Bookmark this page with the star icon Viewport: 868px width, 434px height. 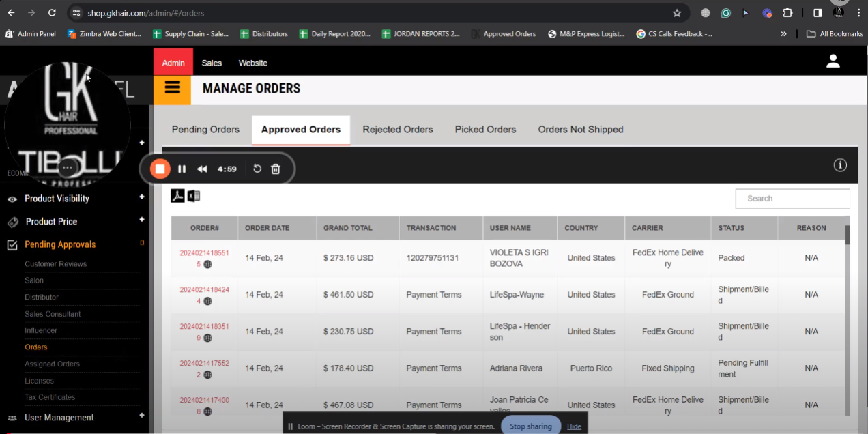[x=677, y=13]
